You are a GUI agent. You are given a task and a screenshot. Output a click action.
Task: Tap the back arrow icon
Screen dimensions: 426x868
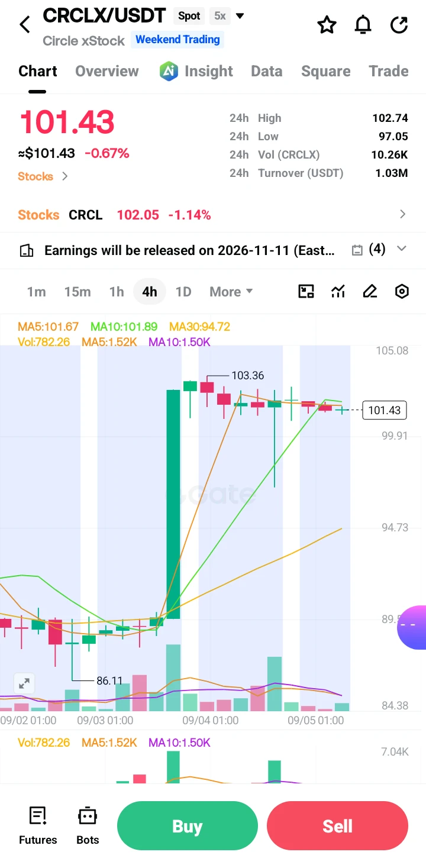pyautogui.click(x=25, y=25)
